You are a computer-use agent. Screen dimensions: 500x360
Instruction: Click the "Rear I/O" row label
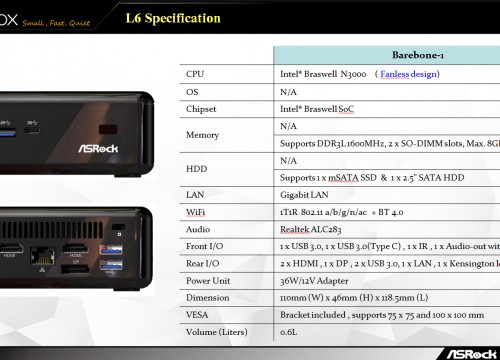click(203, 263)
